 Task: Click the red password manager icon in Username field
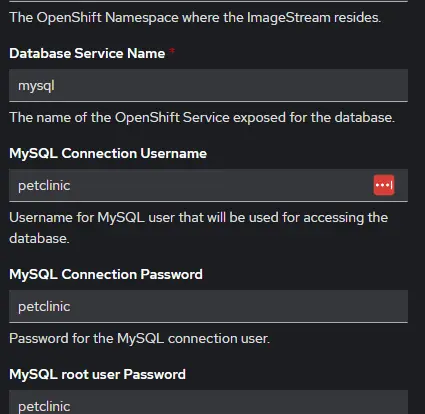coord(384,185)
